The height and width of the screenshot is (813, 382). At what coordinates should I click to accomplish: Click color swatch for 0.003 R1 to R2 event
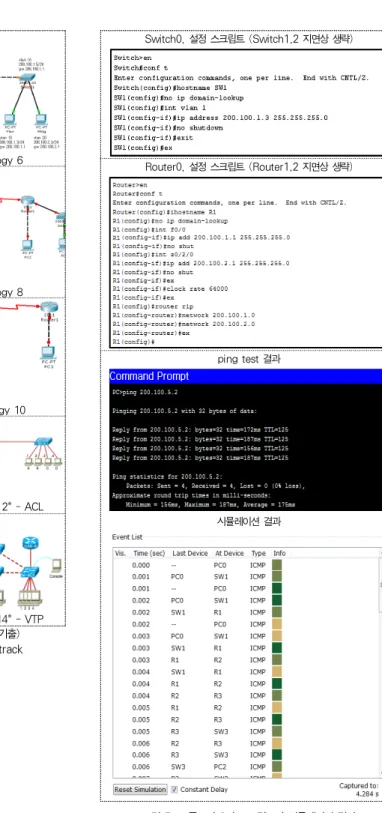click(277, 660)
